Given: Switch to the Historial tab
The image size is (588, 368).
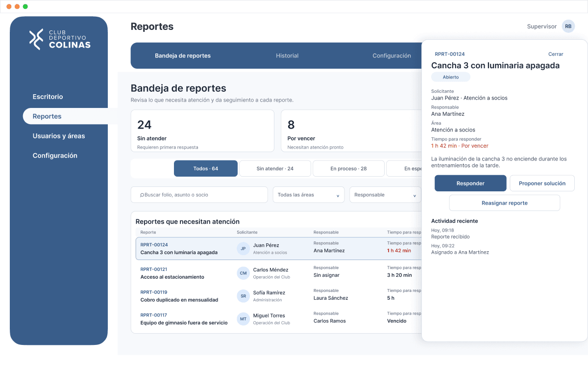Looking at the screenshot, I should (287, 56).
